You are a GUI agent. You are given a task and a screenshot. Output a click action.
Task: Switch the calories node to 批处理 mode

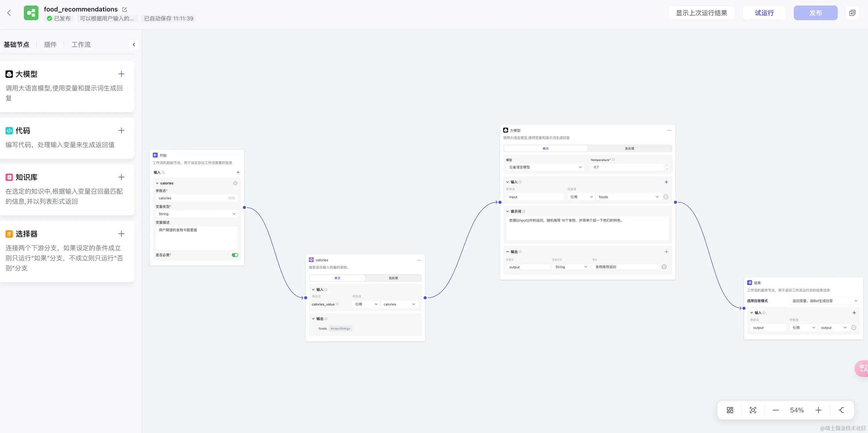pos(393,278)
